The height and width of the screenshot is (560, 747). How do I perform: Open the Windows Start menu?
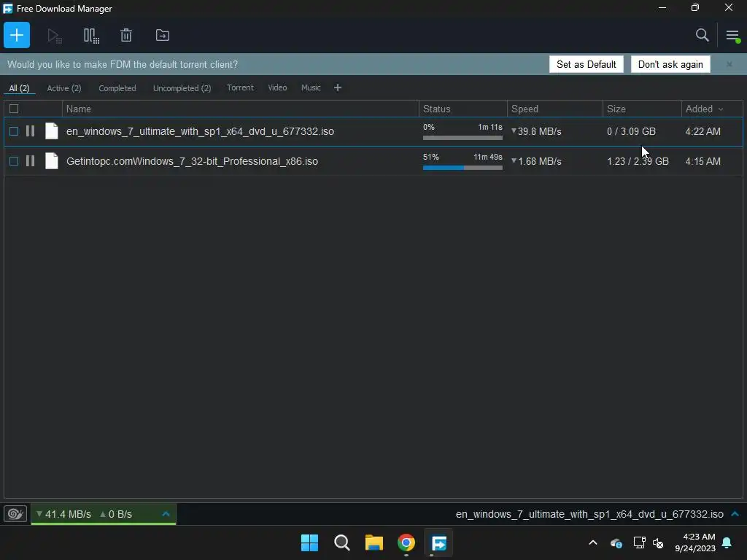click(309, 542)
